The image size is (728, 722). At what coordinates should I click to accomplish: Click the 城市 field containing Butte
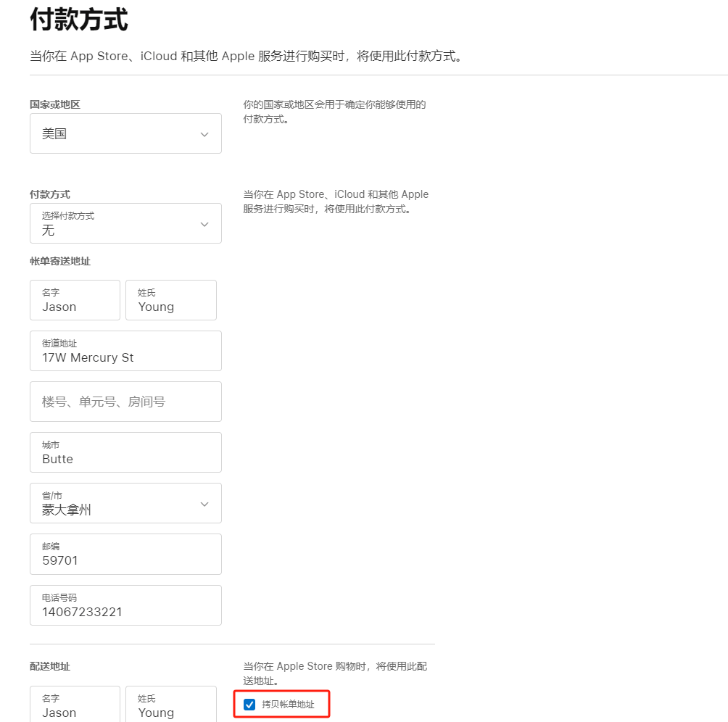click(125, 452)
